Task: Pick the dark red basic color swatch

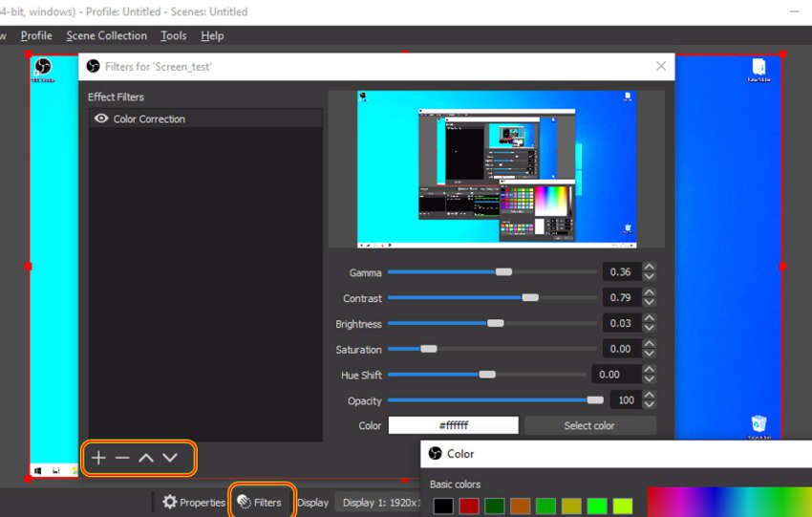Action: pos(469,506)
